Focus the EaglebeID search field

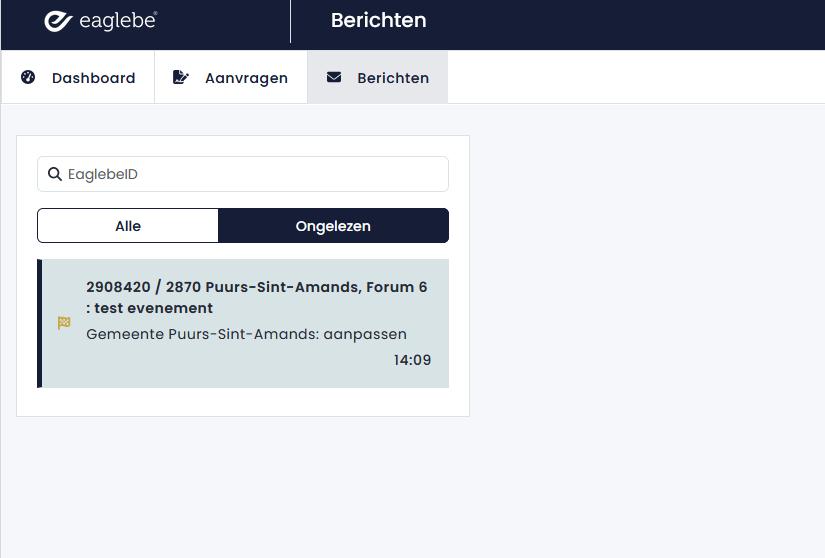tap(250, 174)
